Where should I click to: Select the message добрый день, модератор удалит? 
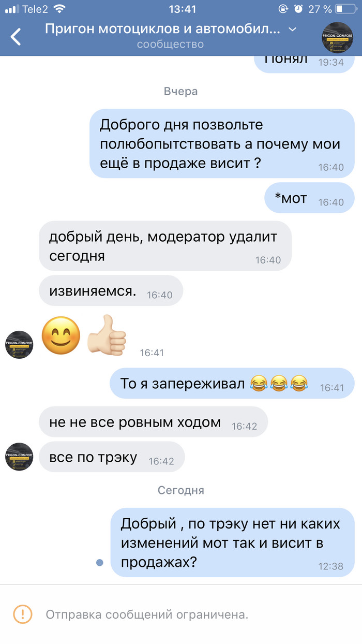pyautogui.click(x=165, y=246)
